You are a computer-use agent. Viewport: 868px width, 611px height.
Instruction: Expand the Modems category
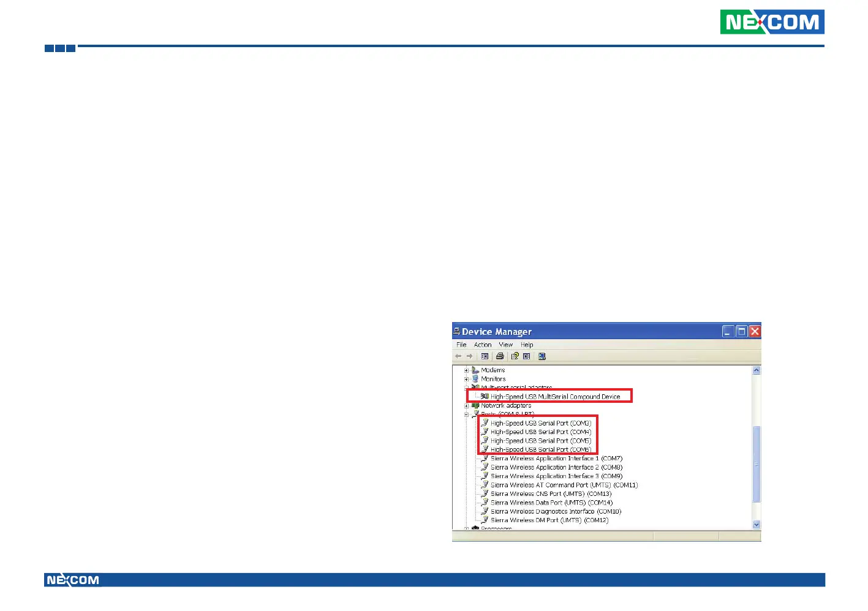pos(466,370)
